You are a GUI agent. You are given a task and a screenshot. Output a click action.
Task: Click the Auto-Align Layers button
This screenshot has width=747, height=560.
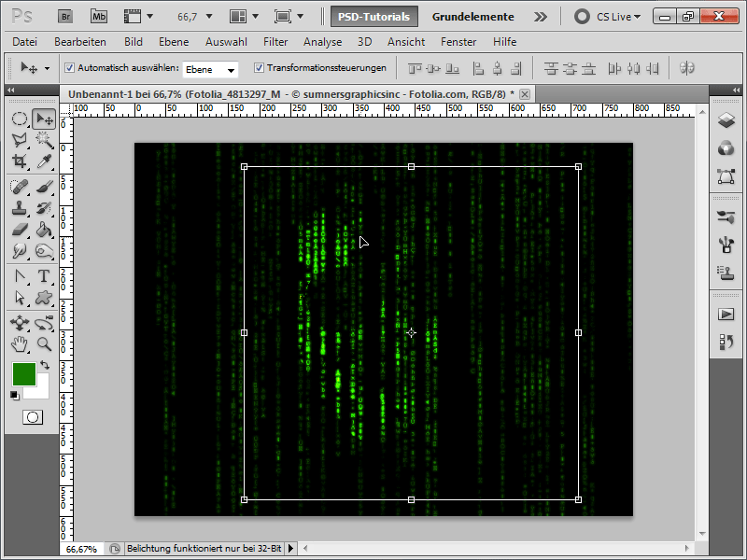click(686, 68)
